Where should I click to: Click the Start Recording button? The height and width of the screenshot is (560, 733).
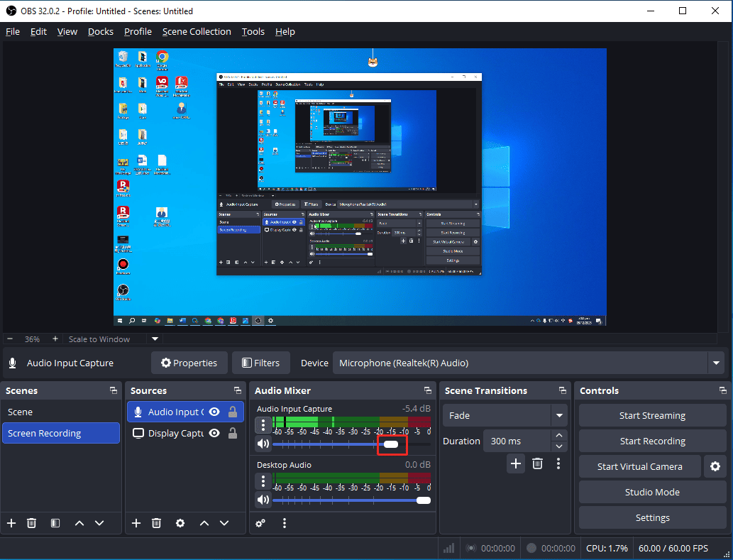(x=651, y=441)
